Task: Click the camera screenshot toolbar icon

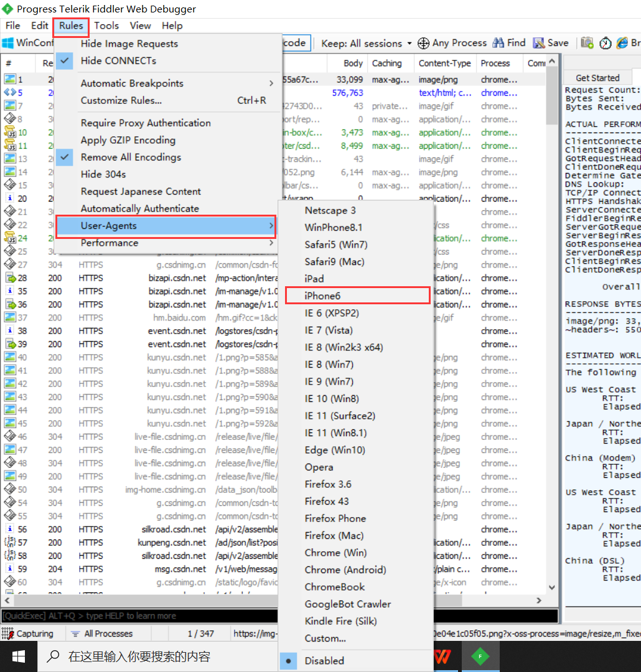Action: (587, 43)
